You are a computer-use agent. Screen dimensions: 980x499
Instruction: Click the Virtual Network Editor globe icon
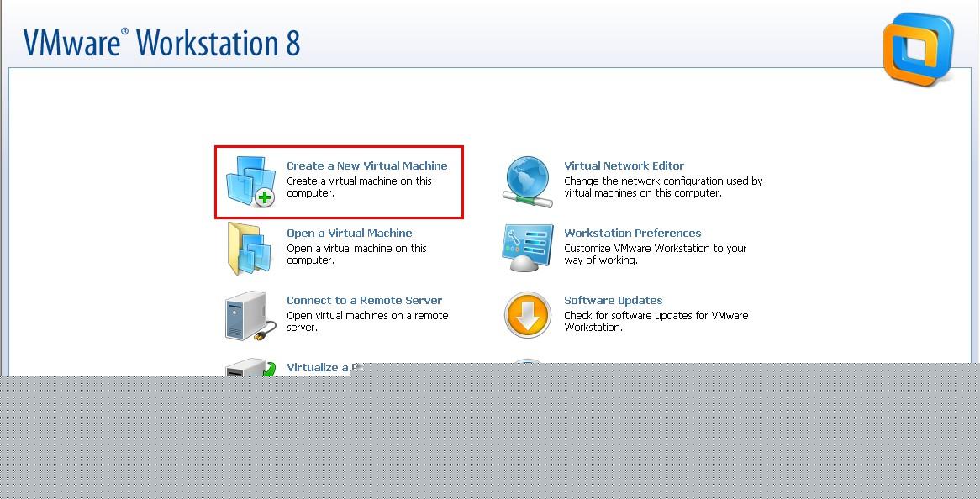tap(528, 181)
